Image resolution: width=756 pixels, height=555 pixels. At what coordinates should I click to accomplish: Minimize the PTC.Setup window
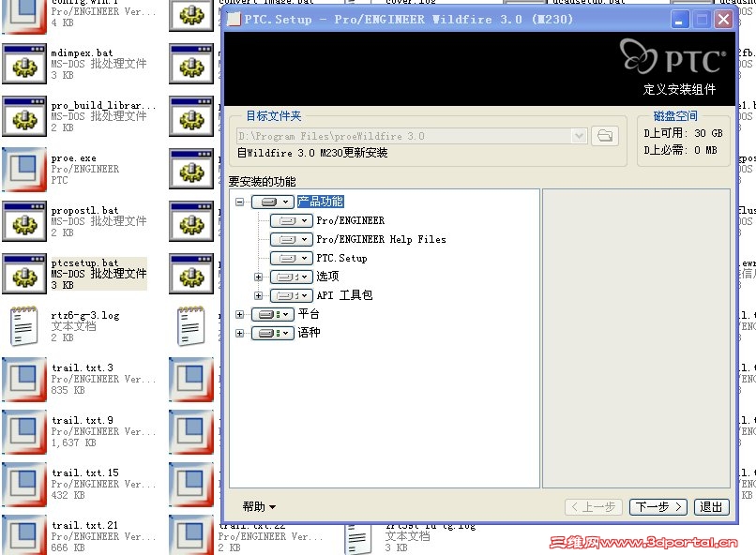[679, 20]
